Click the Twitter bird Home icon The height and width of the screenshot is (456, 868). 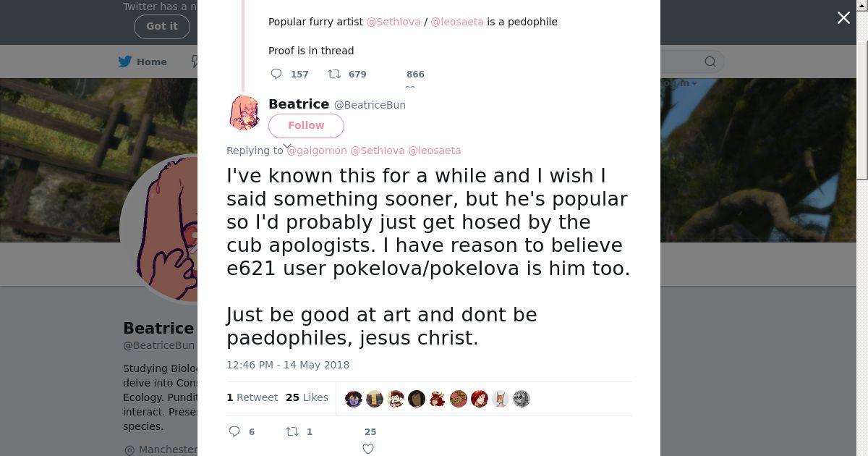[125, 62]
